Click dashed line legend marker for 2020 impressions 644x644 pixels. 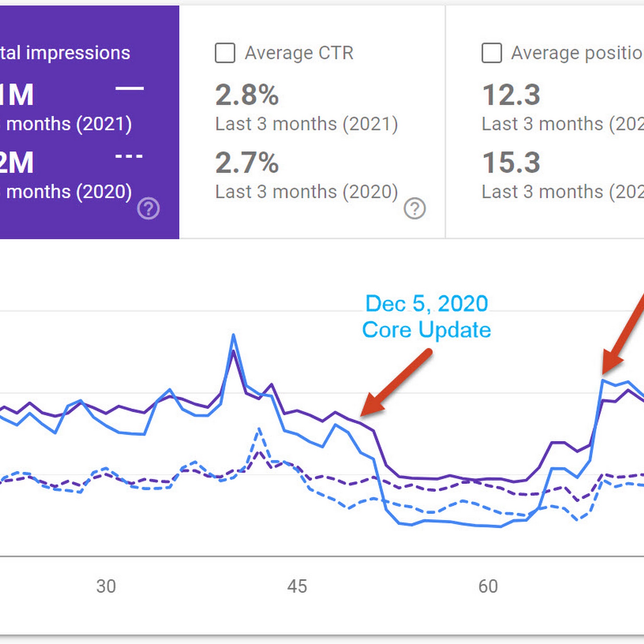pos(129,156)
